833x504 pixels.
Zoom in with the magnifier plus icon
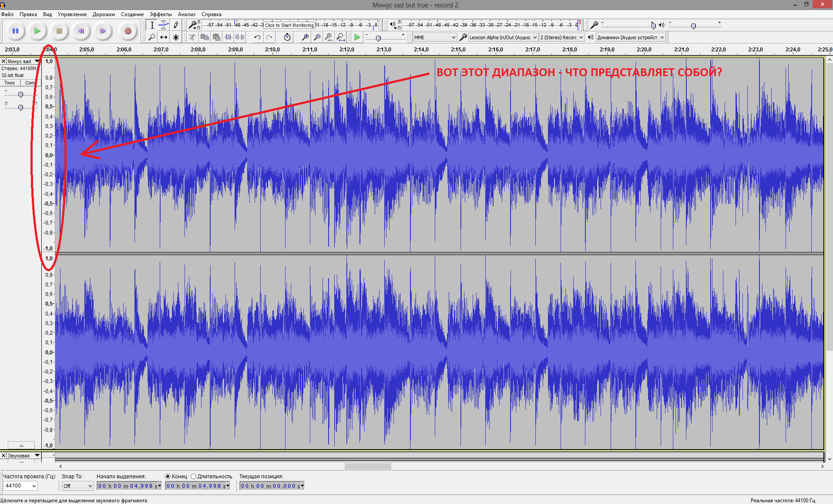click(306, 37)
